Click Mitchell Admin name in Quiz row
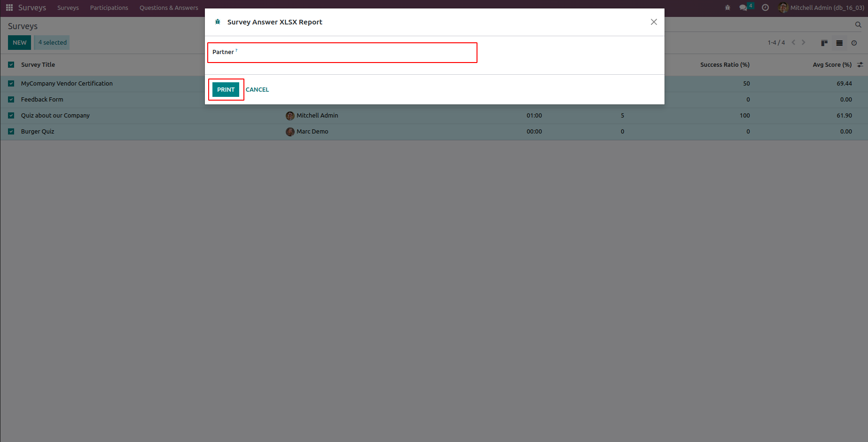The image size is (868, 442). click(317, 116)
